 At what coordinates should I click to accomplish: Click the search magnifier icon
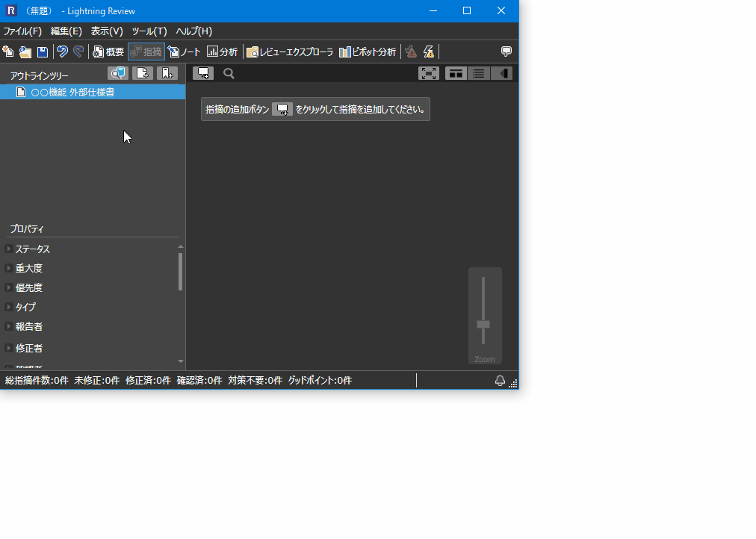point(229,73)
